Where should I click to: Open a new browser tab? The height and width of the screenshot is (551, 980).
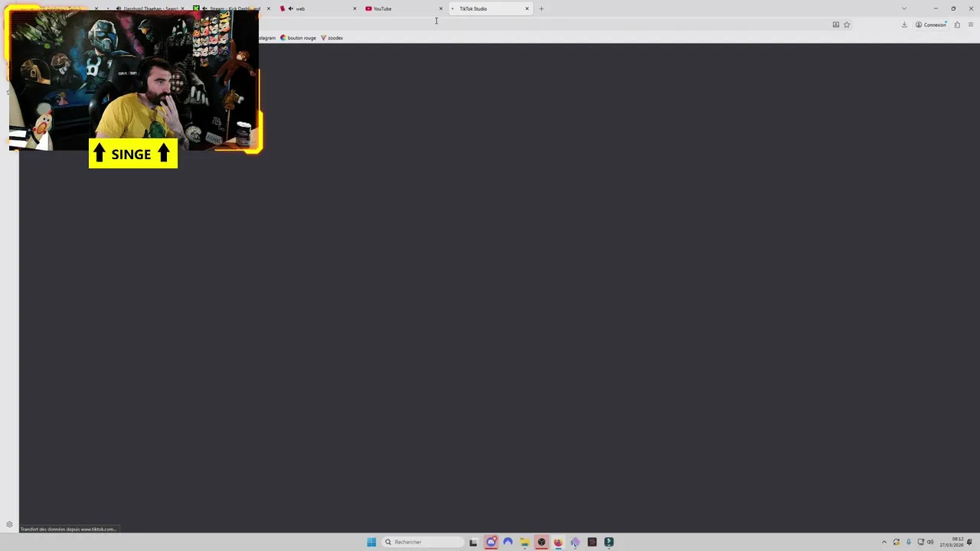[541, 8]
